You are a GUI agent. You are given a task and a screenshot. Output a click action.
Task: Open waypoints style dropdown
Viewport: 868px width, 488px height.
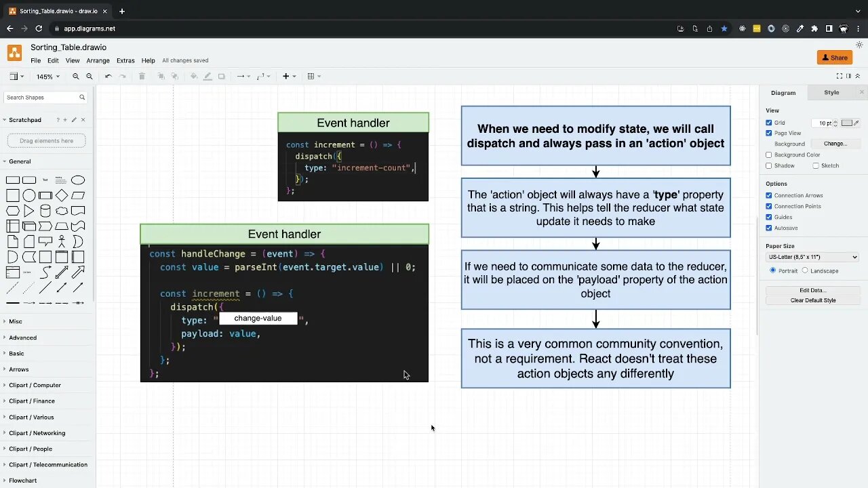coord(263,77)
